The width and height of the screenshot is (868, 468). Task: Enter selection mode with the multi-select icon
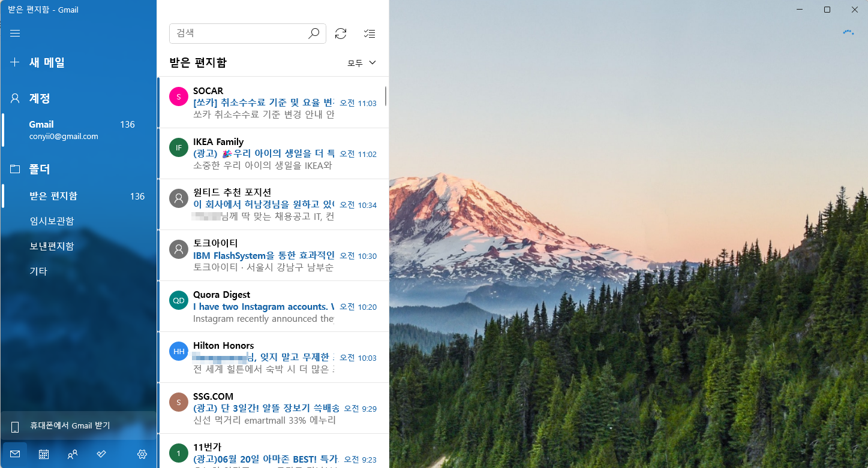370,34
